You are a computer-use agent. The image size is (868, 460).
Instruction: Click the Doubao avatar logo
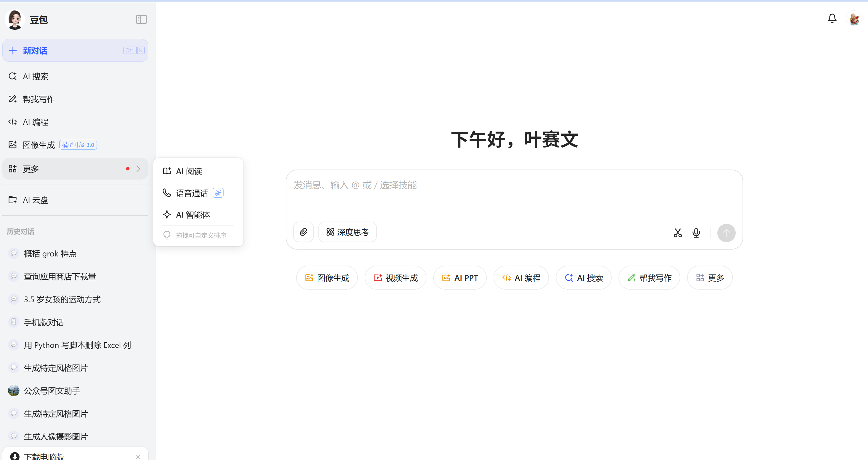15,19
